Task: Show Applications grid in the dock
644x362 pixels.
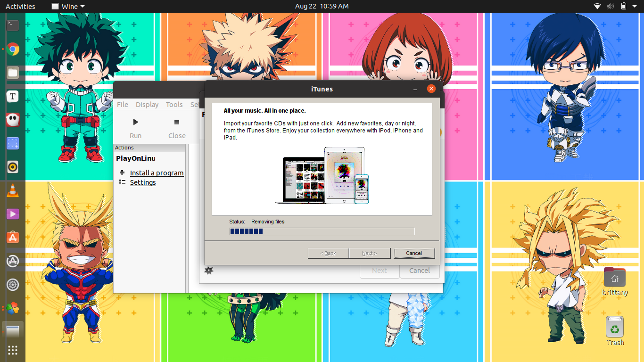Action: pyautogui.click(x=13, y=350)
